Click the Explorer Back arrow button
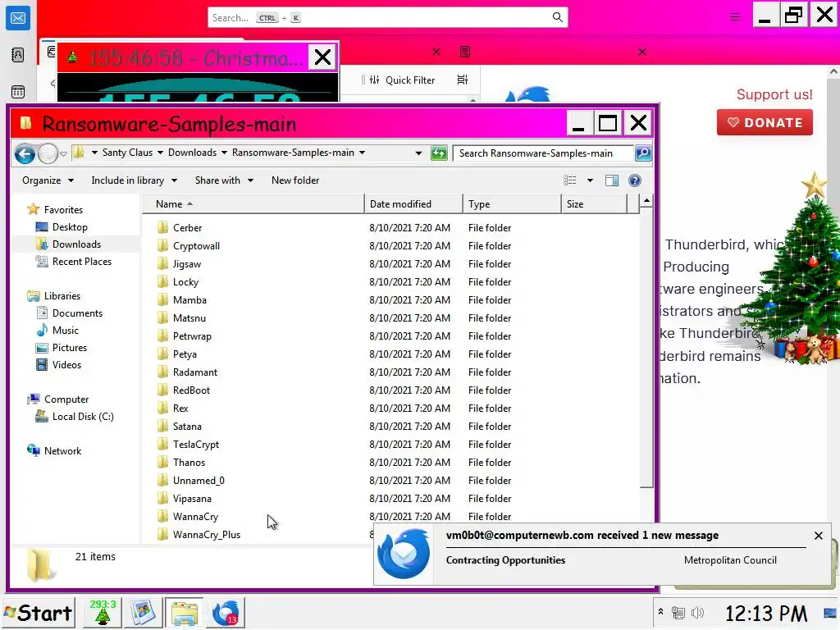Viewport: 840px width, 630px height. (25, 153)
